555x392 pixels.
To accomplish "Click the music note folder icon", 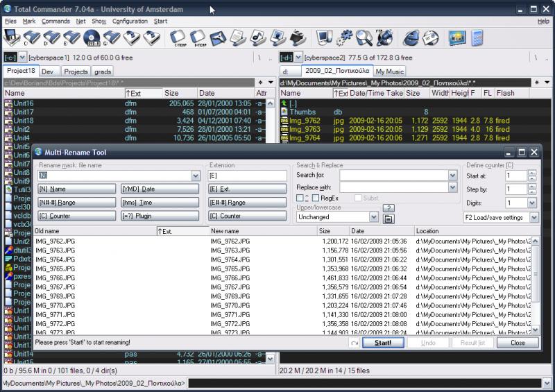I will tap(257, 38).
